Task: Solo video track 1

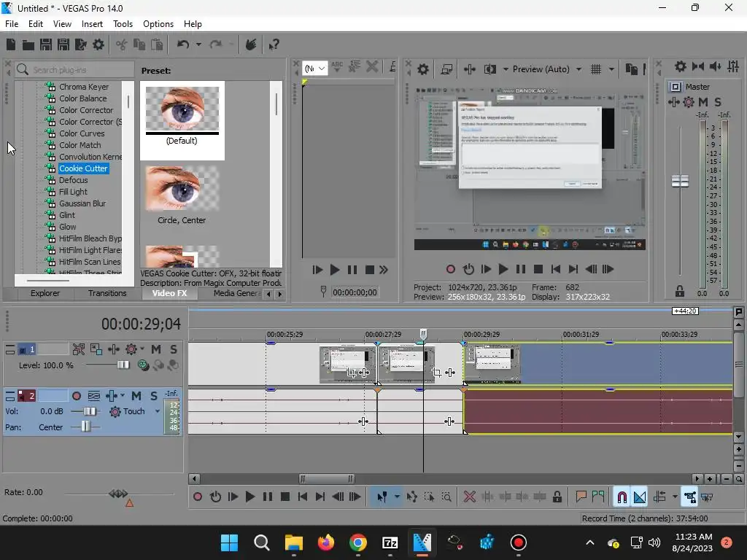Action: pyautogui.click(x=174, y=349)
